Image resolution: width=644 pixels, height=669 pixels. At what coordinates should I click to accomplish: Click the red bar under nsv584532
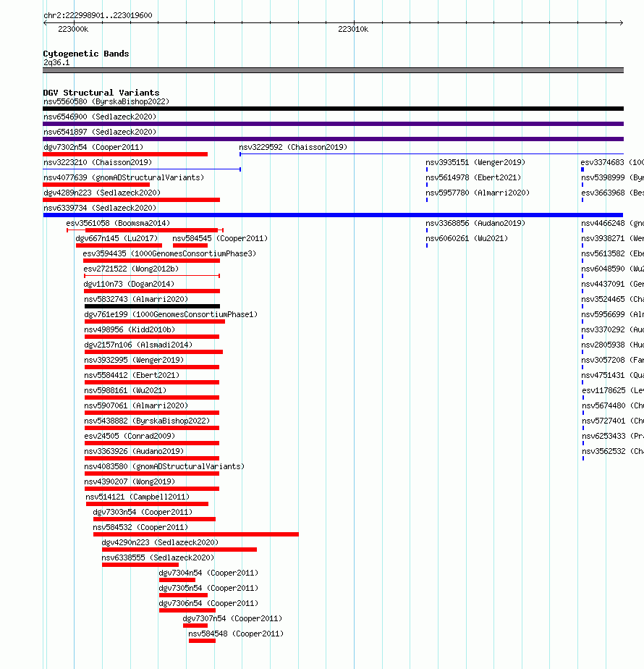[196, 534]
